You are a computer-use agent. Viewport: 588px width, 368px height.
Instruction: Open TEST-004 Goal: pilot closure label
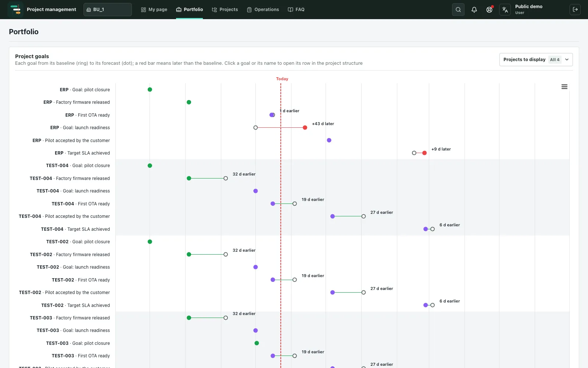point(78,166)
